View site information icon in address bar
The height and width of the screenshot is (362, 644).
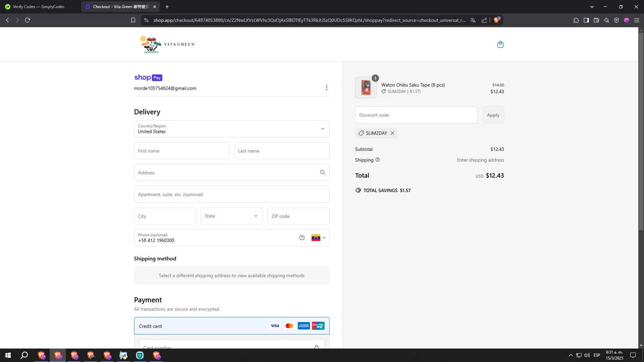146,20
